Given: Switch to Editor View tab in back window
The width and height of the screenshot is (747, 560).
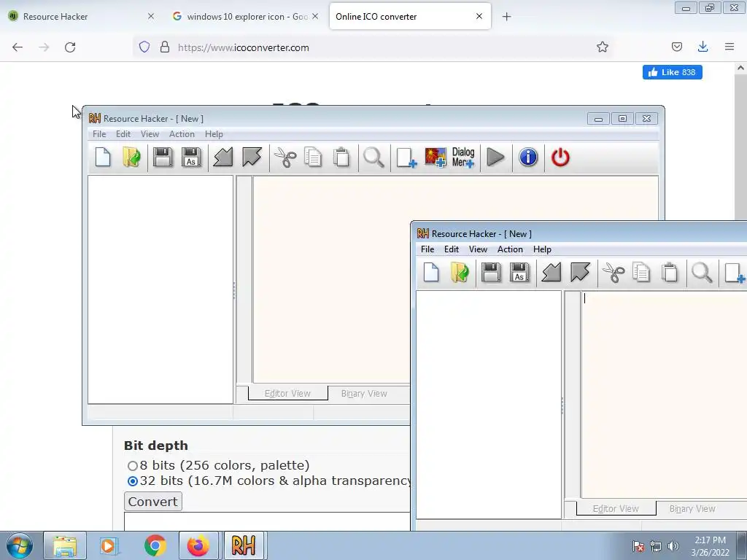Looking at the screenshot, I should (x=287, y=393).
